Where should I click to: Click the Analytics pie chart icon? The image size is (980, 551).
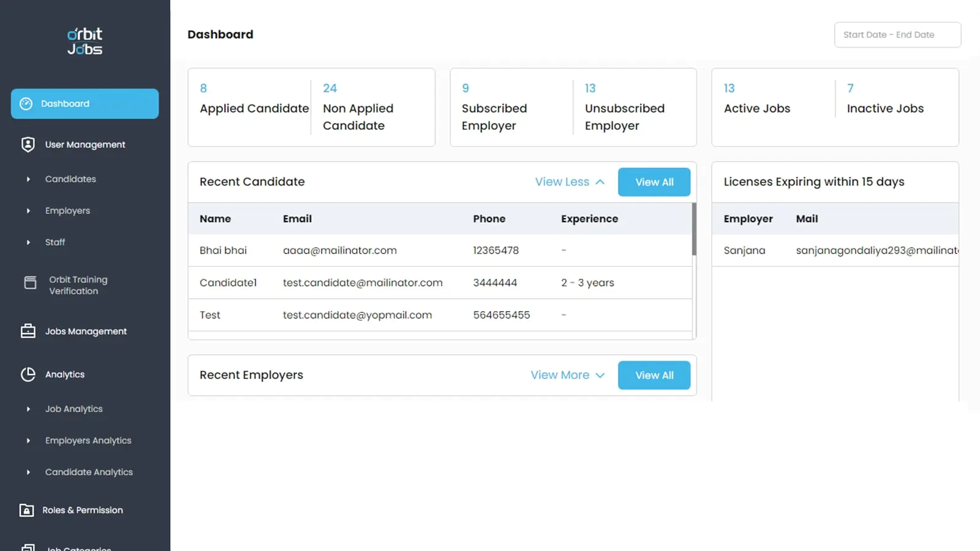[28, 374]
